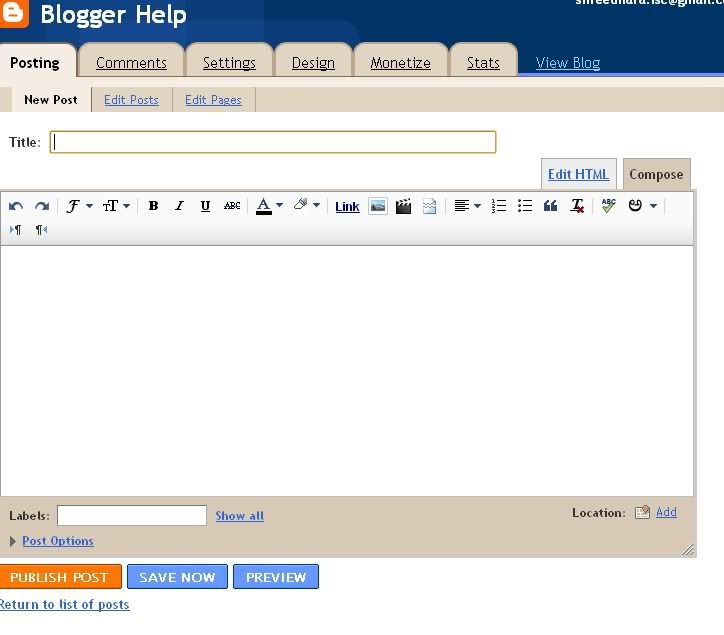
Task: Click the Blogger Help heading text
Action: pos(114,15)
